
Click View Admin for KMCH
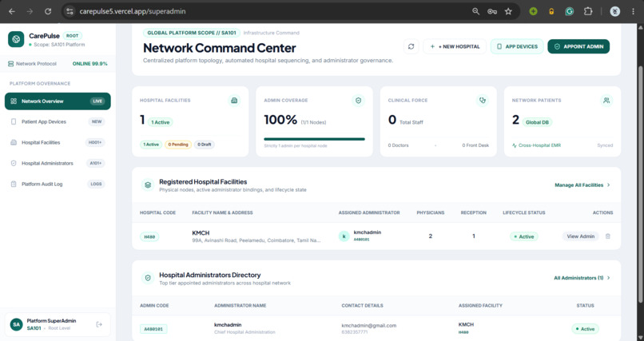pos(580,236)
